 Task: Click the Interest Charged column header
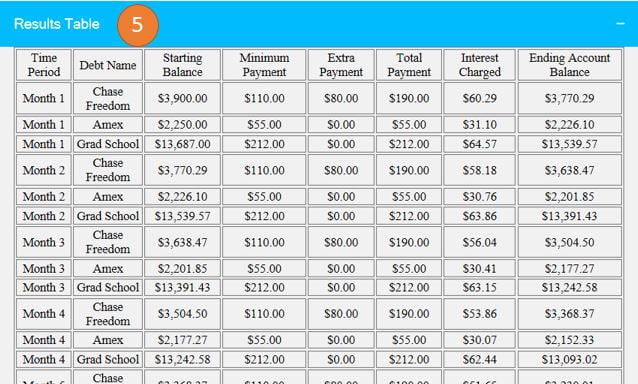tap(480, 65)
